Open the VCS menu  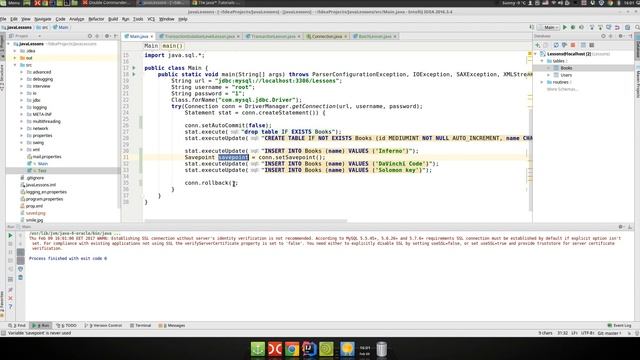(x=151, y=19)
